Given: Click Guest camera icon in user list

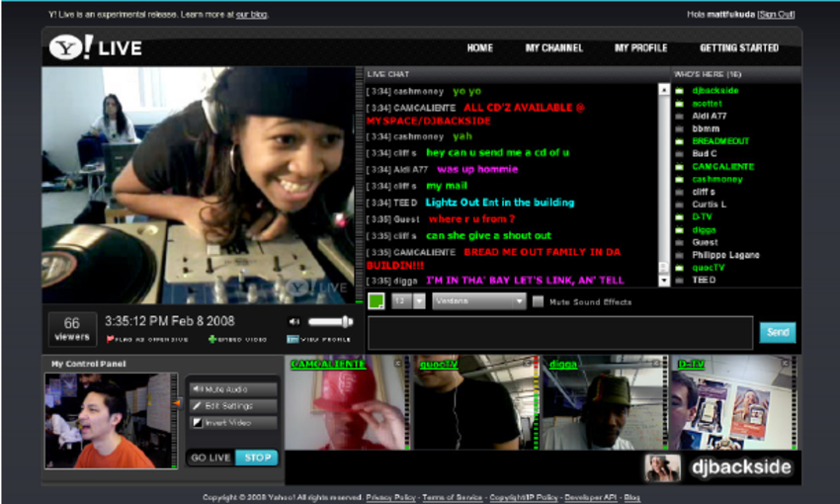Looking at the screenshot, I should tap(679, 242).
